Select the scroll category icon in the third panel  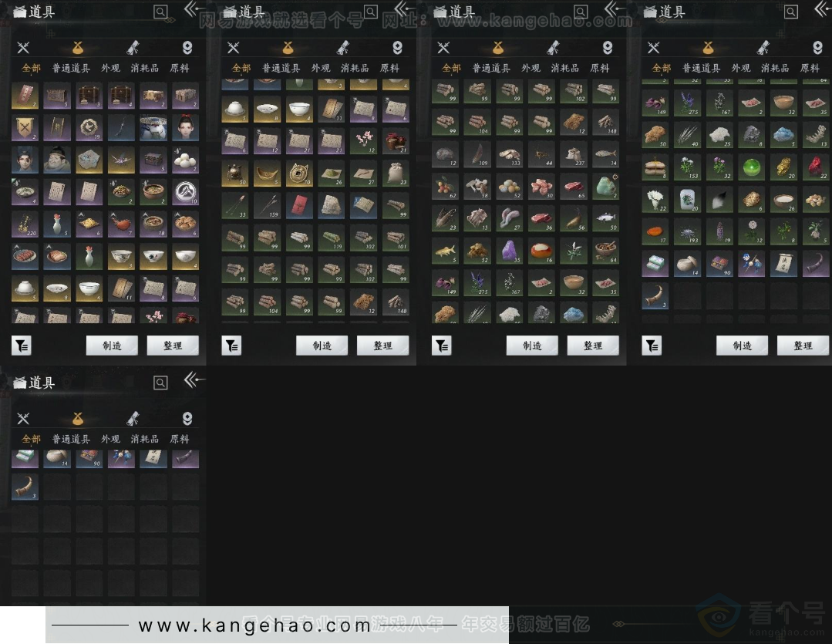coord(553,48)
